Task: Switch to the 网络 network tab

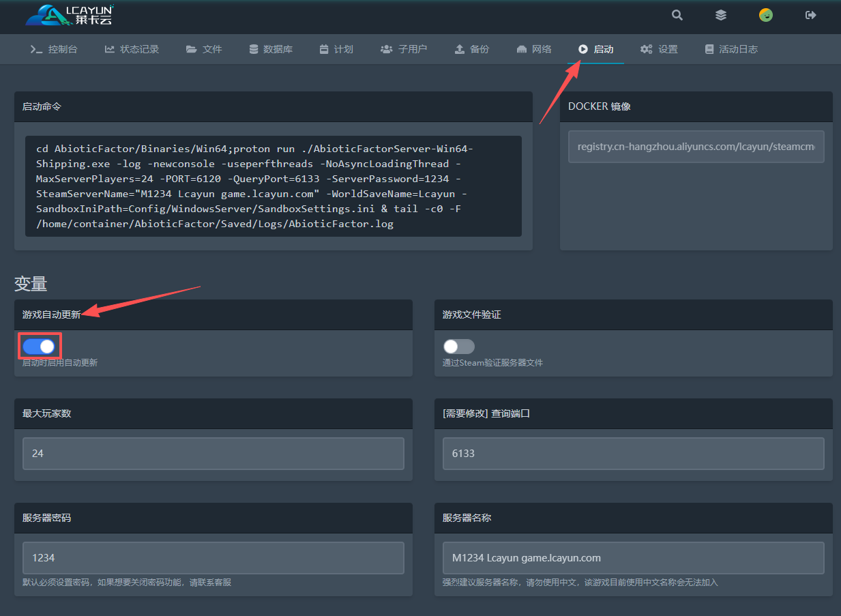Action: pyautogui.click(x=534, y=49)
